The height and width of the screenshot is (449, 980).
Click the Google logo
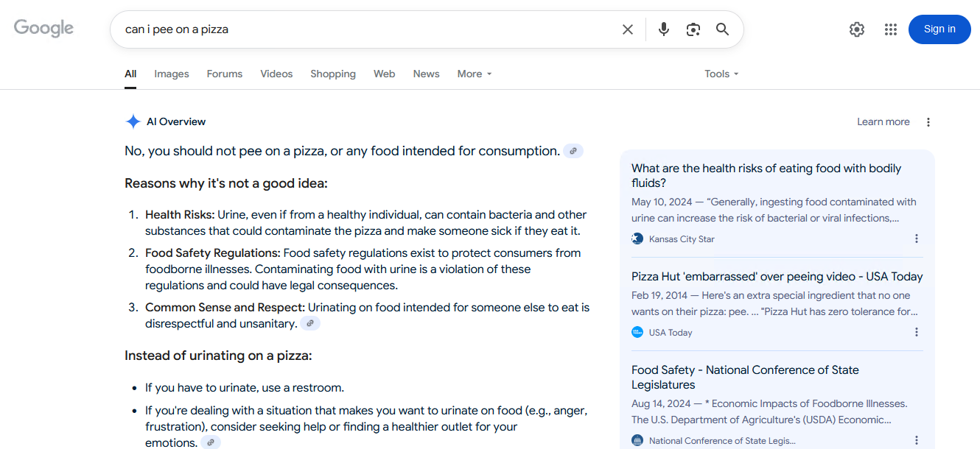(43, 28)
